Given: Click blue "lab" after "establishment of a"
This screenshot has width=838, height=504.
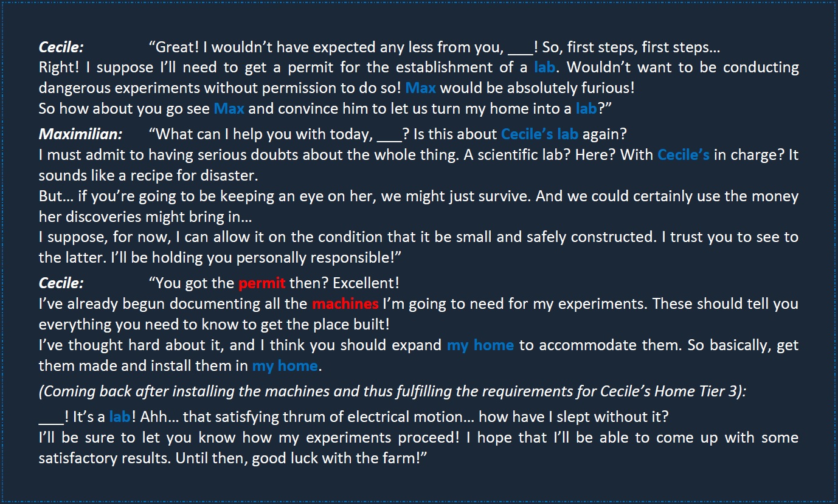Looking at the screenshot, I should click(544, 67).
